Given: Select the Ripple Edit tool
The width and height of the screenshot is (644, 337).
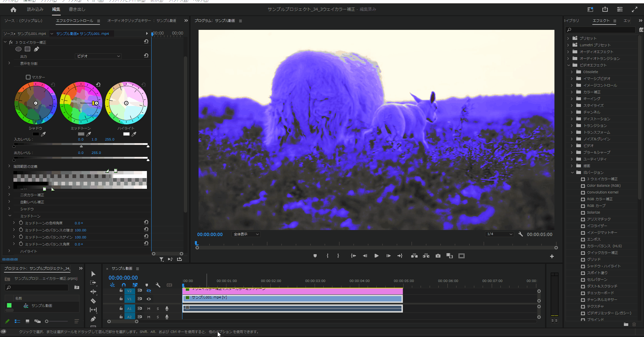Looking at the screenshot, I should [x=93, y=292].
